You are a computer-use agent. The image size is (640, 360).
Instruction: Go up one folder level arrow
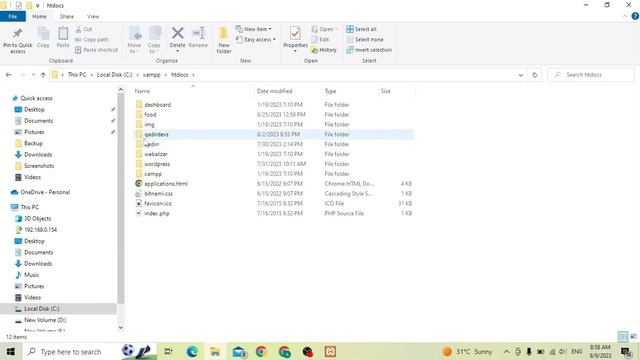pyautogui.click(x=43, y=75)
